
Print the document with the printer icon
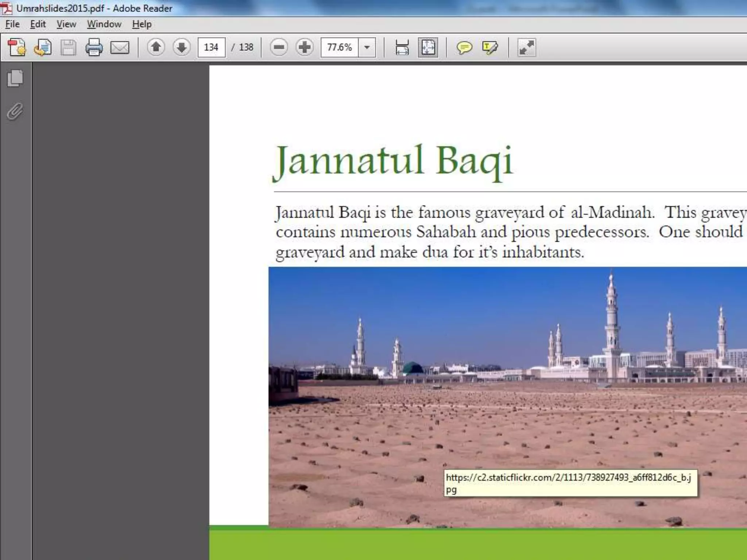click(94, 47)
